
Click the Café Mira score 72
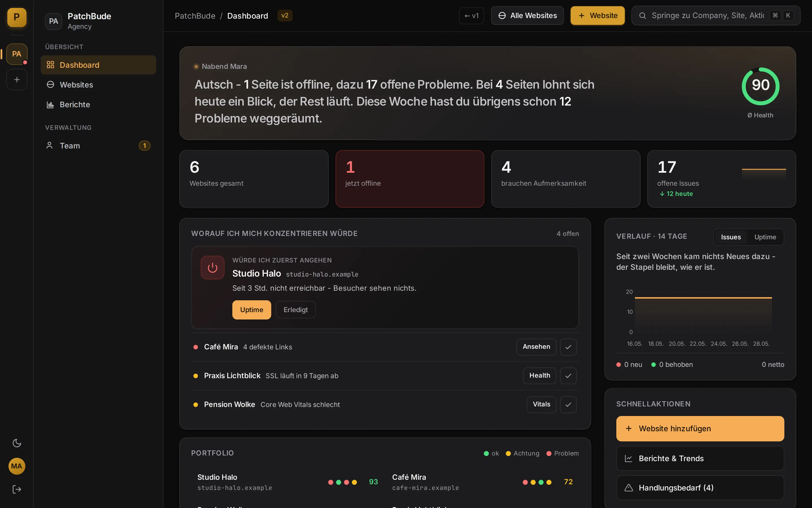(x=568, y=482)
